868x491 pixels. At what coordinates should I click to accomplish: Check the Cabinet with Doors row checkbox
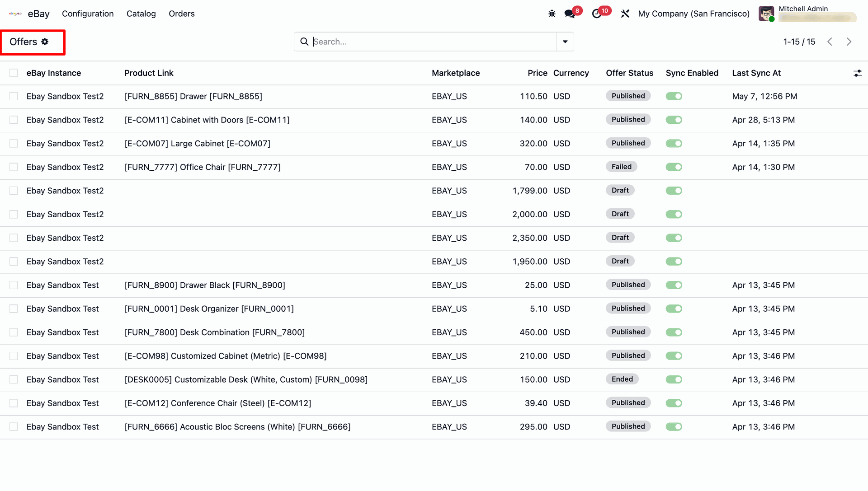pos(14,120)
